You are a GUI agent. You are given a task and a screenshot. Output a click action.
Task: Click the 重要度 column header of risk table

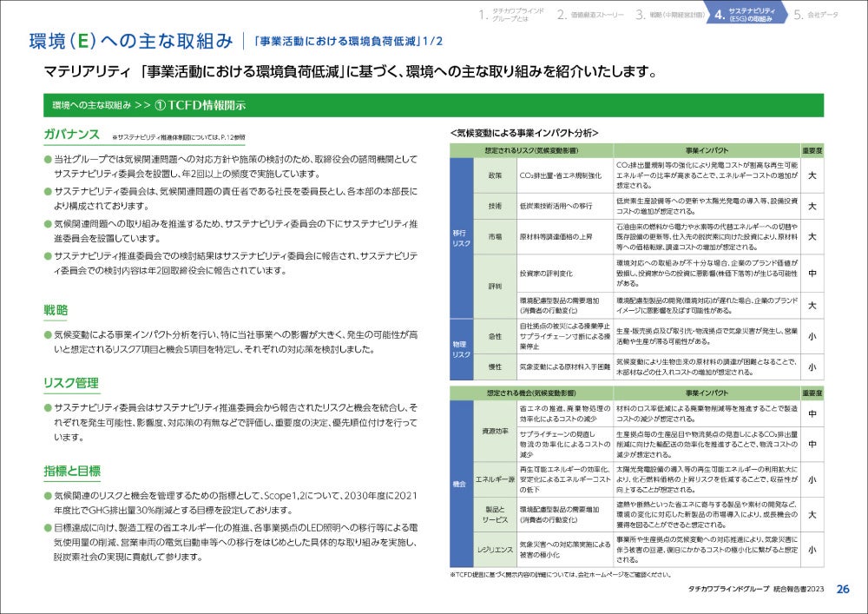(x=812, y=150)
